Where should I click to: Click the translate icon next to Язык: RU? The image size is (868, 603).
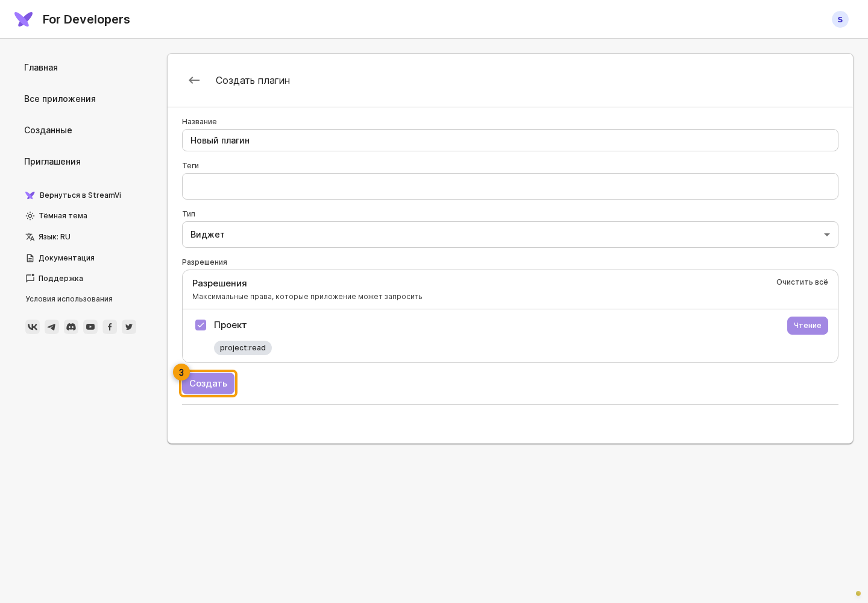pyautogui.click(x=30, y=237)
